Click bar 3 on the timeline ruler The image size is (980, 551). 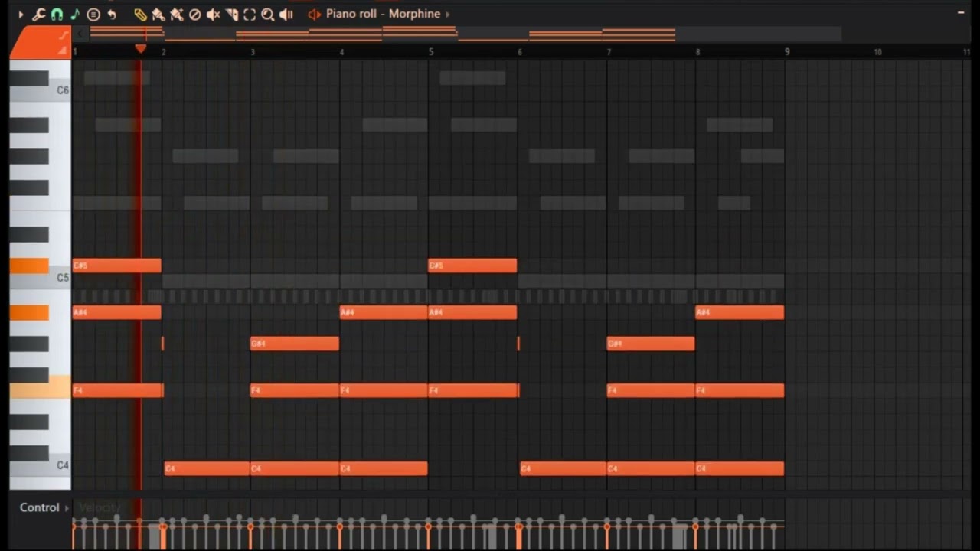pyautogui.click(x=253, y=51)
